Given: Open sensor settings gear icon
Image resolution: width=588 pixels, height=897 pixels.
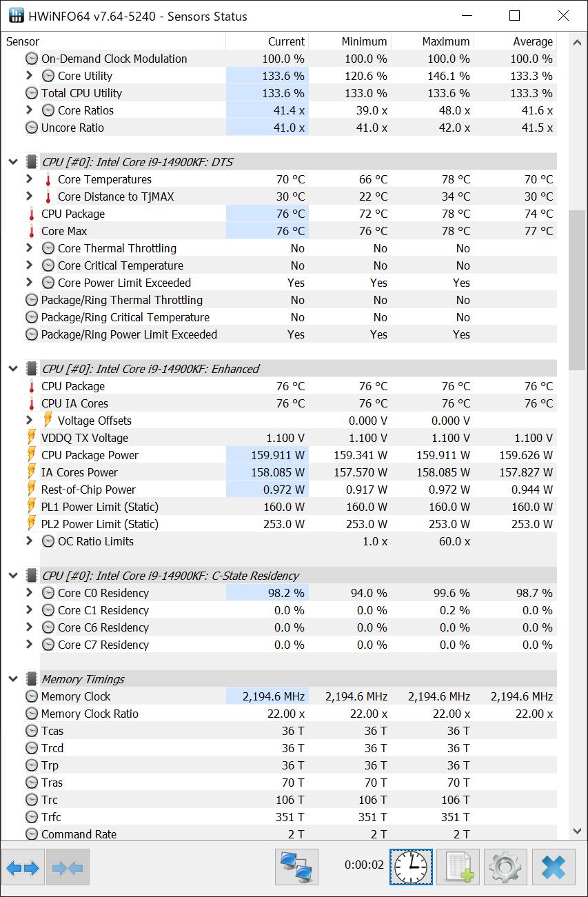Looking at the screenshot, I should tap(506, 867).
